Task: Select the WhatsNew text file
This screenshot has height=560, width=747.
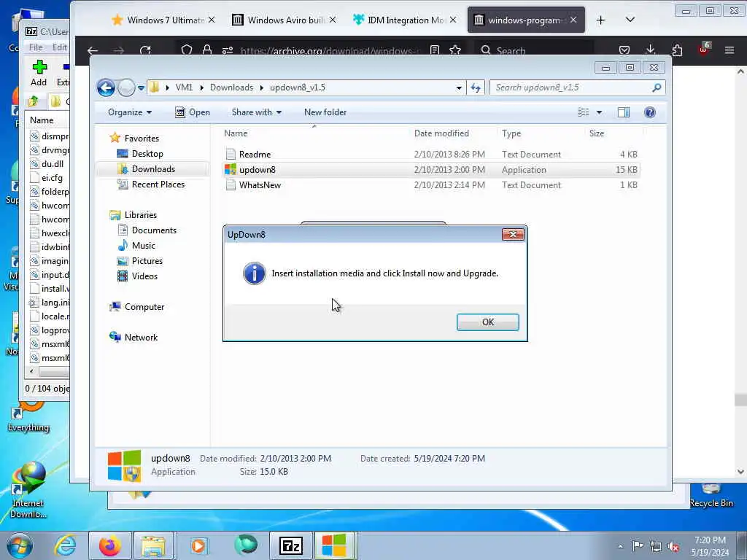Action: [260, 184]
